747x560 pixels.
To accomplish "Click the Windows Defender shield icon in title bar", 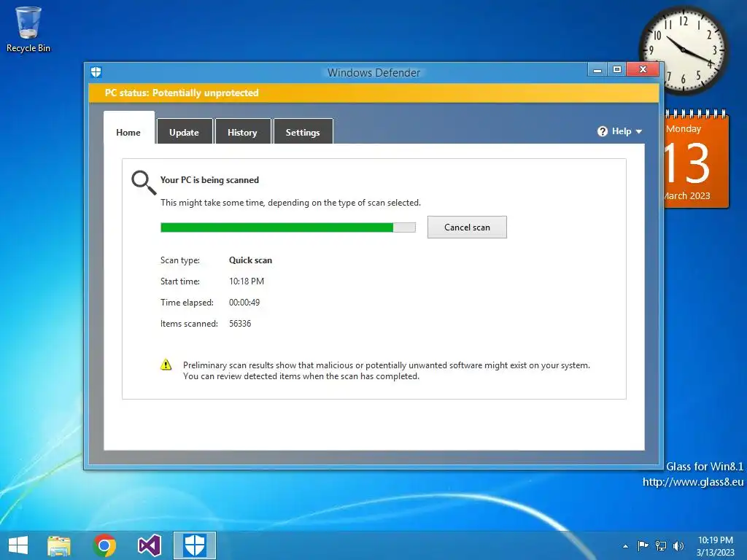I will (96, 72).
